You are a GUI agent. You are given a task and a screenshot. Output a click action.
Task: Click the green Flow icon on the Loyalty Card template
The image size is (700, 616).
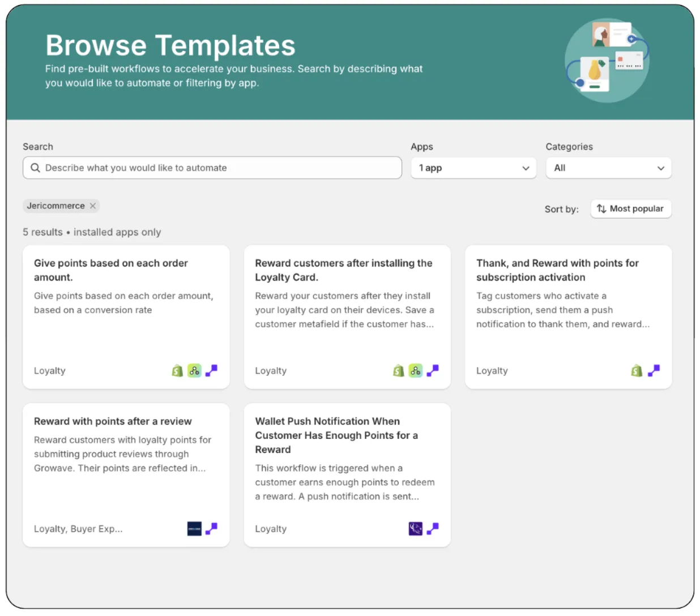415,371
